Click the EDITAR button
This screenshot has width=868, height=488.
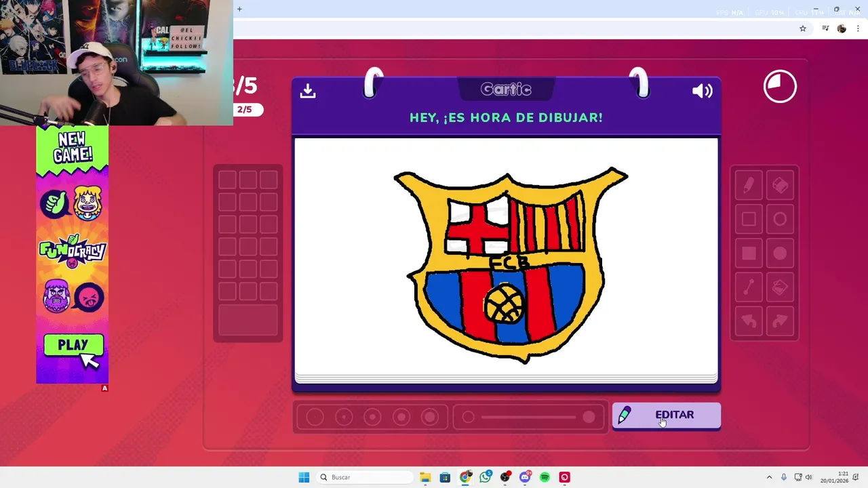click(667, 415)
